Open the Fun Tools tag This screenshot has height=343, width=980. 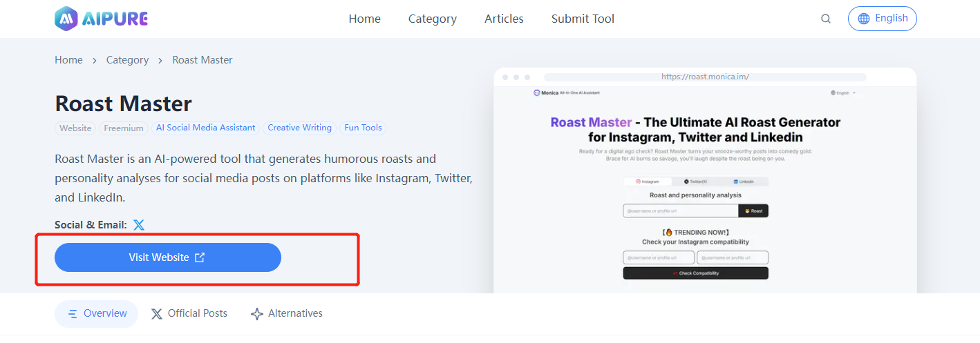[363, 128]
